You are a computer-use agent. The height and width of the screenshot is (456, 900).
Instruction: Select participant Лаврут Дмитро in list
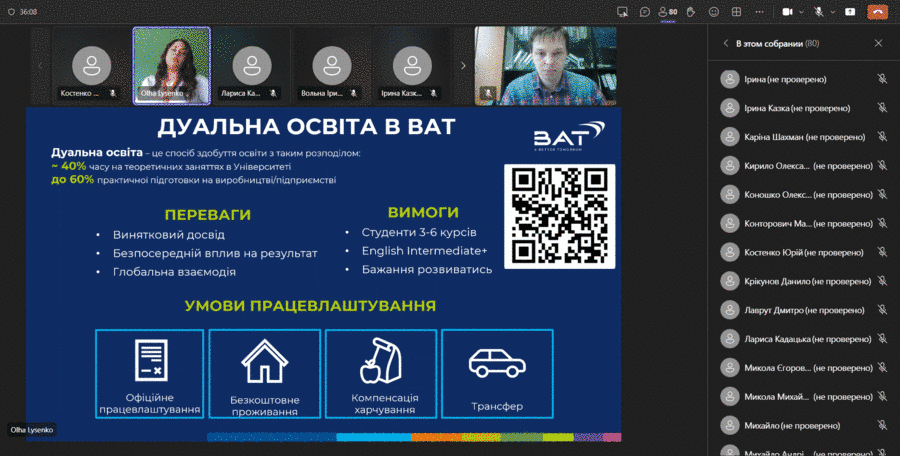[x=804, y=310]
